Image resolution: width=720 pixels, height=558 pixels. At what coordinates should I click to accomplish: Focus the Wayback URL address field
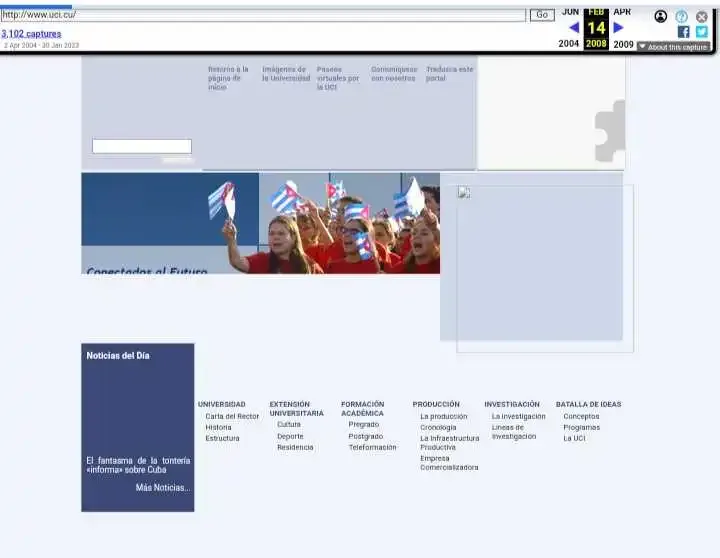(x=263, y=15)
